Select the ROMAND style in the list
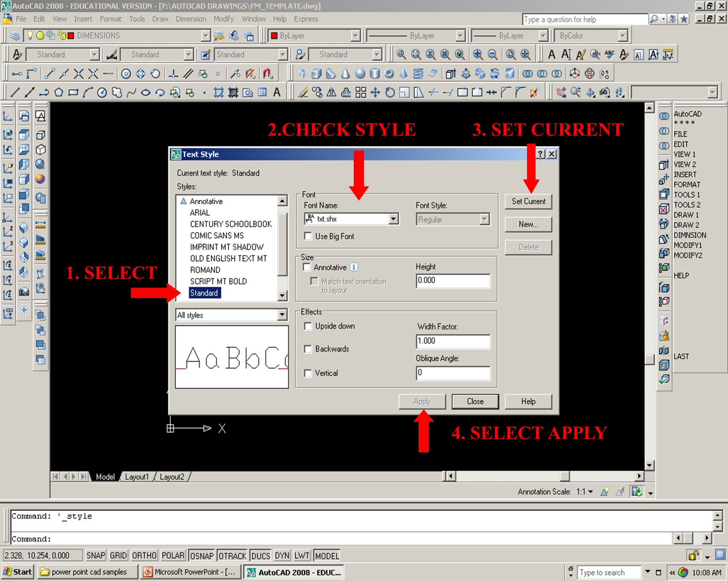The width and height of the screenshot is (728, 582). [205, 270]
